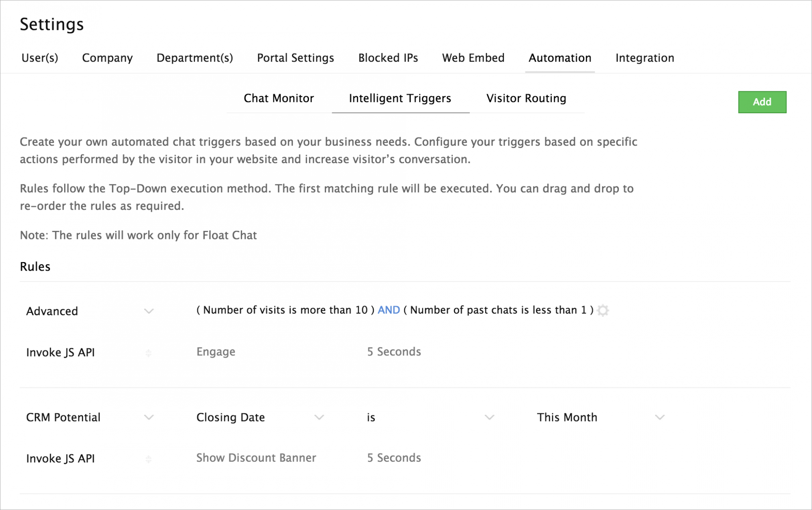The width and height of the screenshot is (812, 510).
Task: Switch to the Chat Monitor tab
Action: 279,98
